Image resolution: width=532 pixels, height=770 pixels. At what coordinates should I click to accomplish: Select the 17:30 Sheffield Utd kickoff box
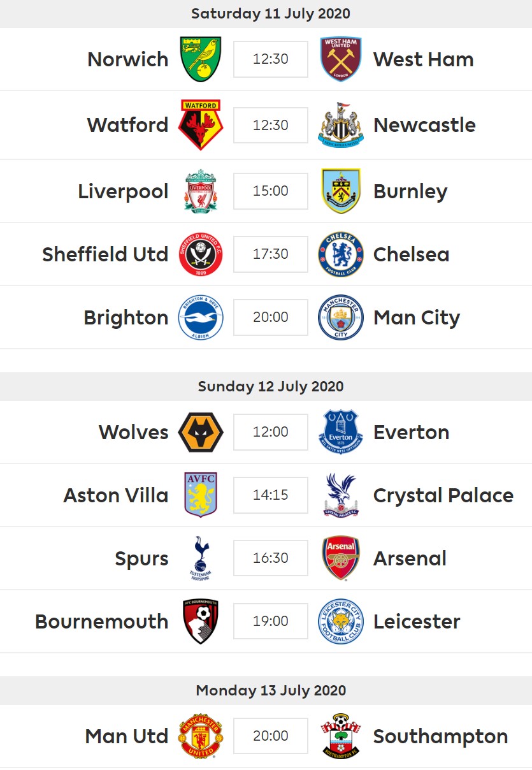tap(271, 254)
